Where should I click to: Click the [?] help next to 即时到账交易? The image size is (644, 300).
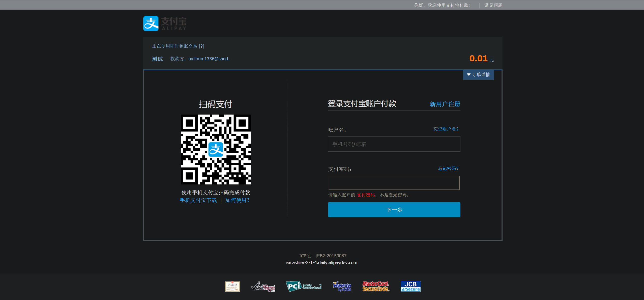201,46
